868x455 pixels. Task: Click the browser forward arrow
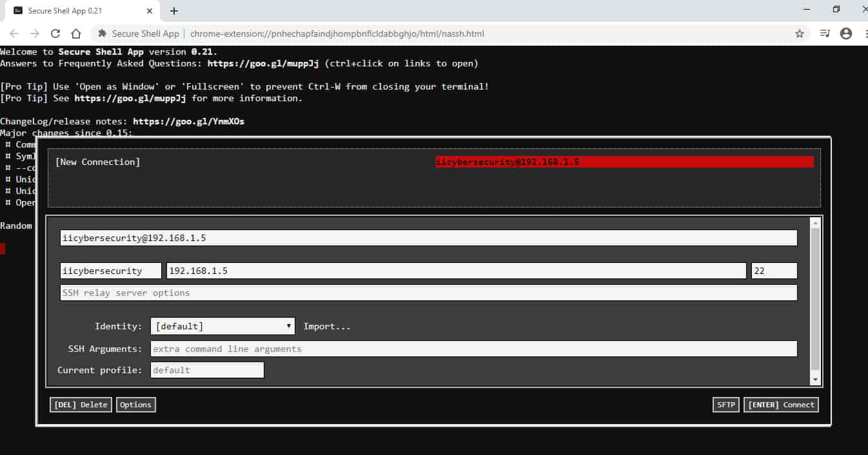[35, 34]
